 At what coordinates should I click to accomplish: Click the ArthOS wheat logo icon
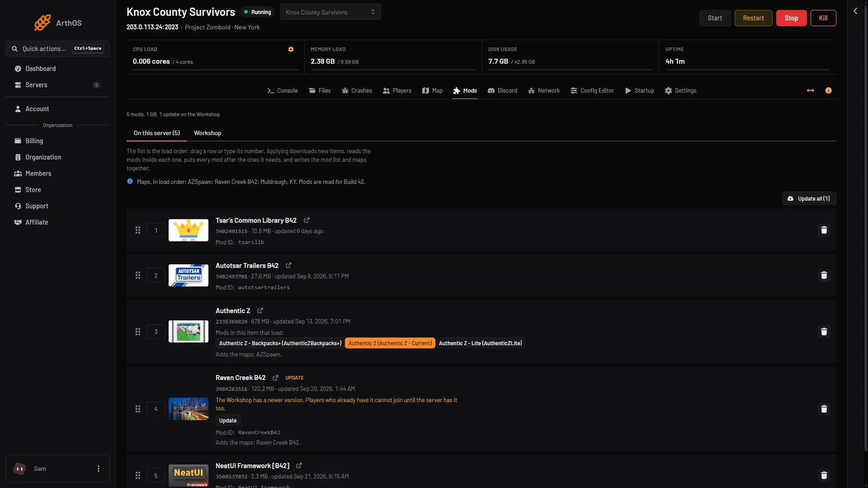[x=42, y=23]
